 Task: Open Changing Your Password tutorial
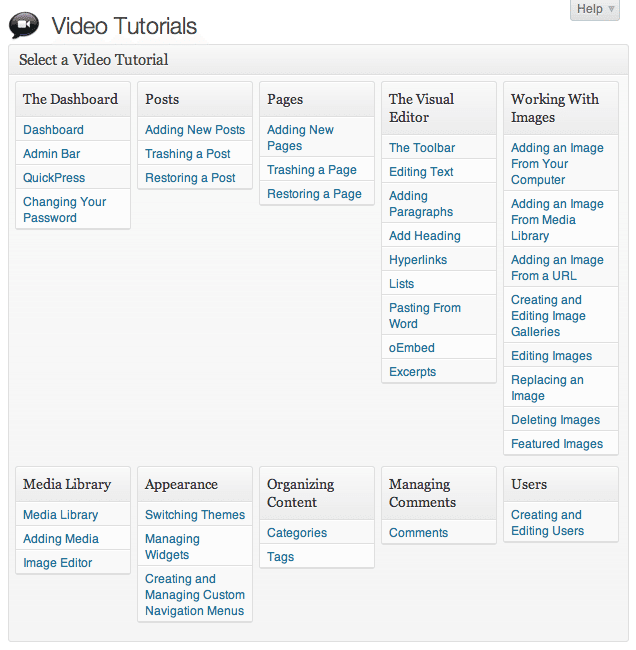[x=64, y=209]
